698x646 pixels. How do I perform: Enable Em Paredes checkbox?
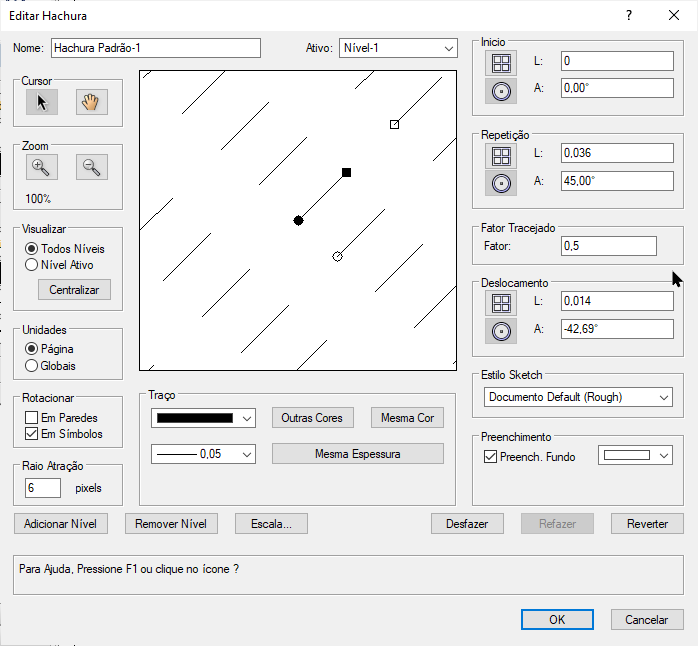[x=31, y=418]
